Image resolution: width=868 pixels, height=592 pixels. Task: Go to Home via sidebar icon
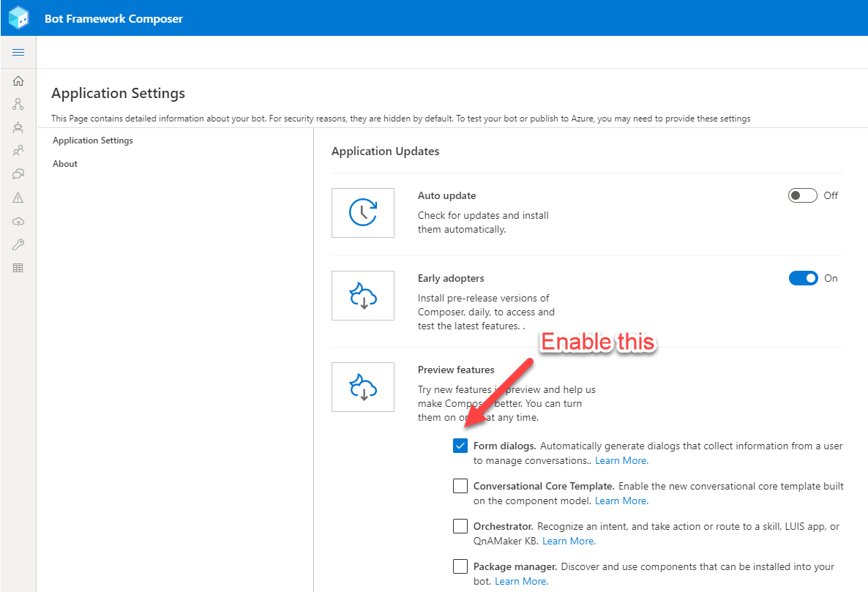[x=18, y=81]
